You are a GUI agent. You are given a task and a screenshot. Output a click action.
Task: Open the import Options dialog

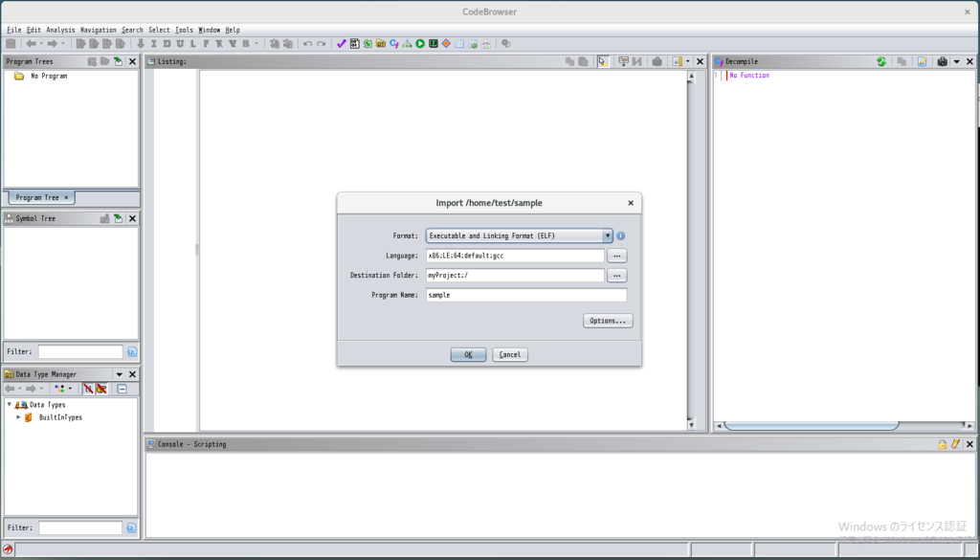(608, 321)
